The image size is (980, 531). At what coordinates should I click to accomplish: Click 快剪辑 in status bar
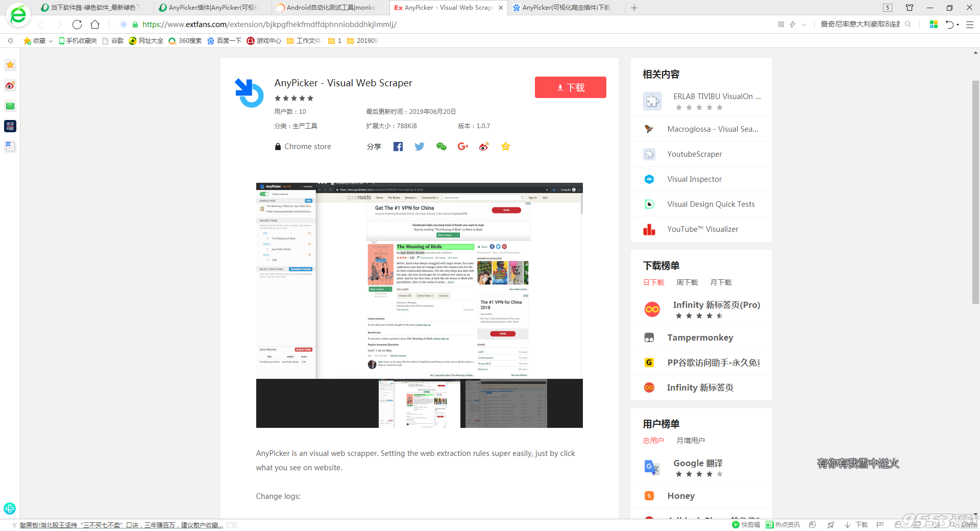click(x=746, y=524)
